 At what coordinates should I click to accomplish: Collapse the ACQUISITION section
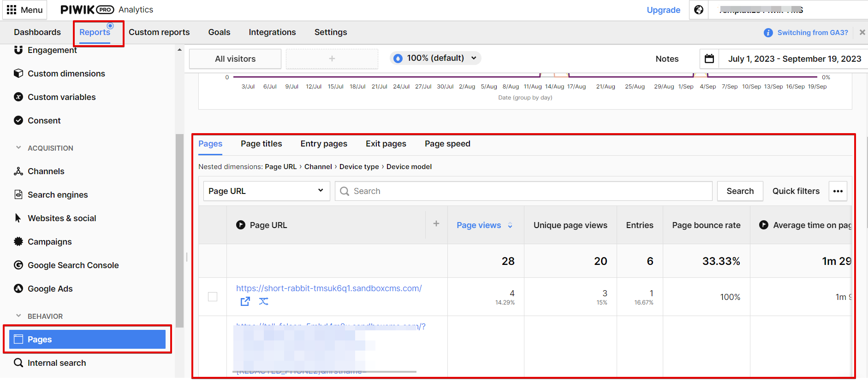tap(18, 147)
